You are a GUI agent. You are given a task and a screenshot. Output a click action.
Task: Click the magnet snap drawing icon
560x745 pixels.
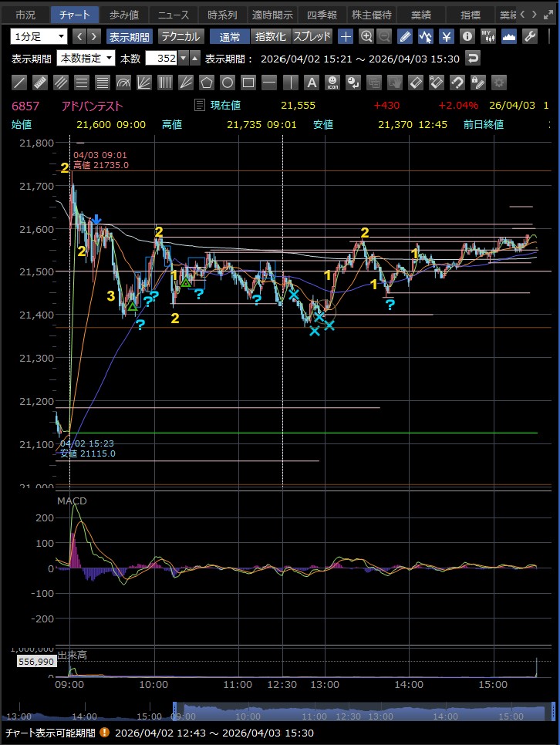tap(457, 83)
